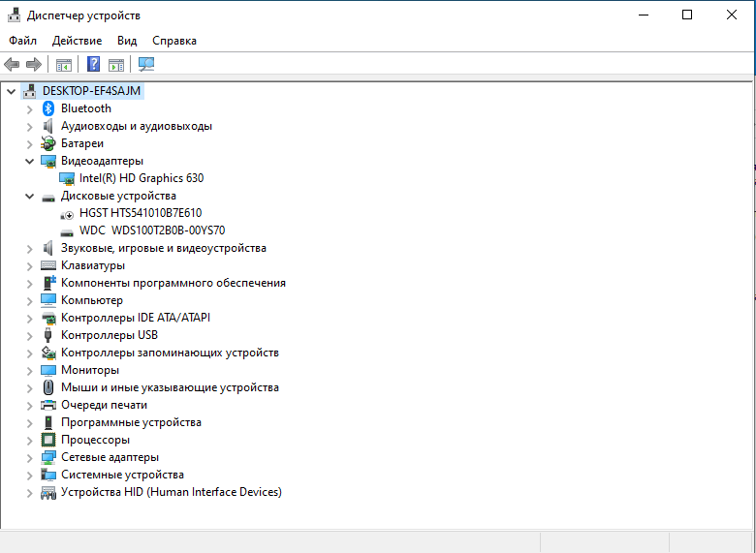Expand the Мониторы category
This screenshot has height=553, width=756.
click(x=29, y=370)
